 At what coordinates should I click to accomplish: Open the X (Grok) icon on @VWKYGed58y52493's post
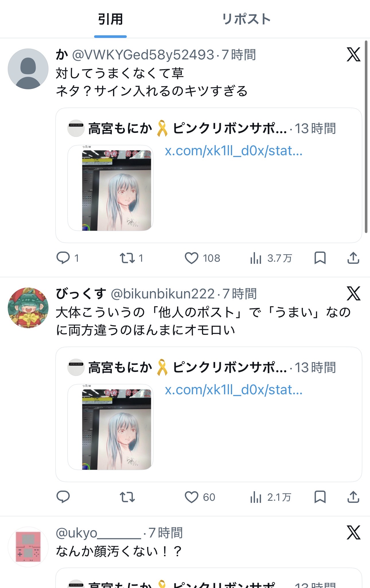[353, 55]
